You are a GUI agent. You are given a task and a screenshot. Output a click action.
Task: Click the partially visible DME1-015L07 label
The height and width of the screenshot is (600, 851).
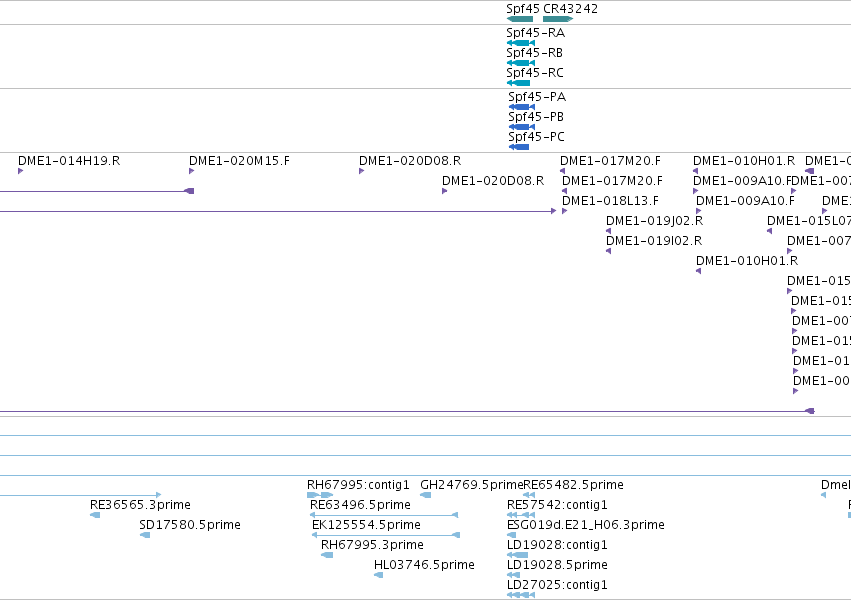click(809, 221)
